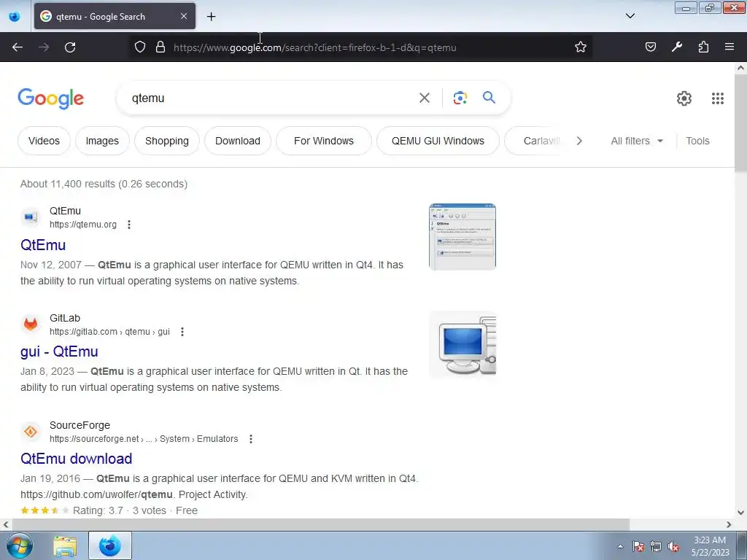Click the gitlab.com breadcrumb URL

tap(109, 332)
